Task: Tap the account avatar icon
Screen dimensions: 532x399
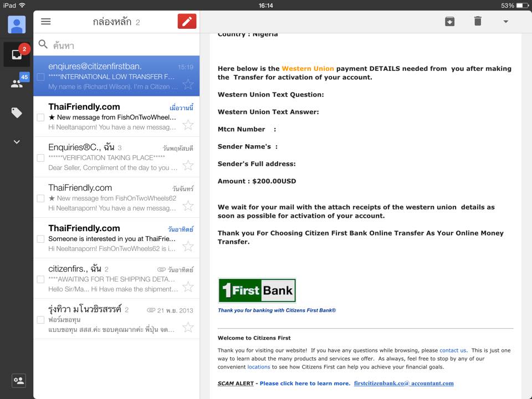Action: [17, 24]
